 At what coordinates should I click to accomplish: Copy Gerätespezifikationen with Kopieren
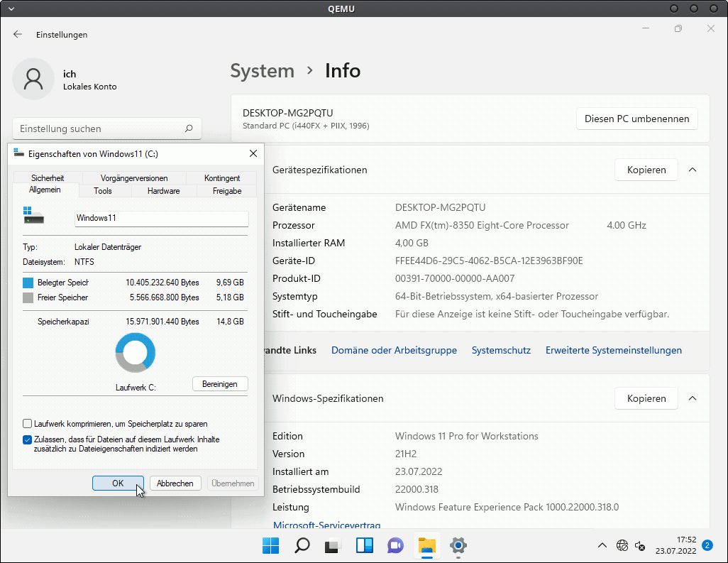(646, 170)
